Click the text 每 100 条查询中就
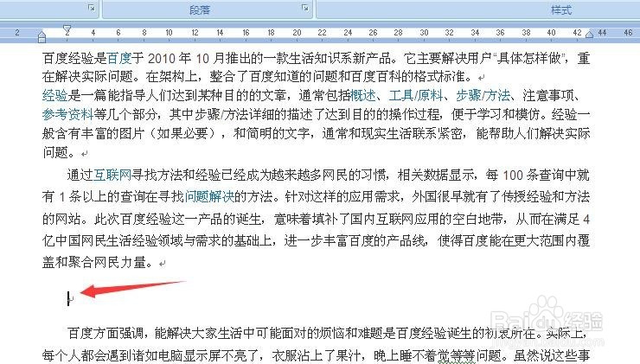The image size is (640, 364). pyautogui.click(x=537, y=175)
